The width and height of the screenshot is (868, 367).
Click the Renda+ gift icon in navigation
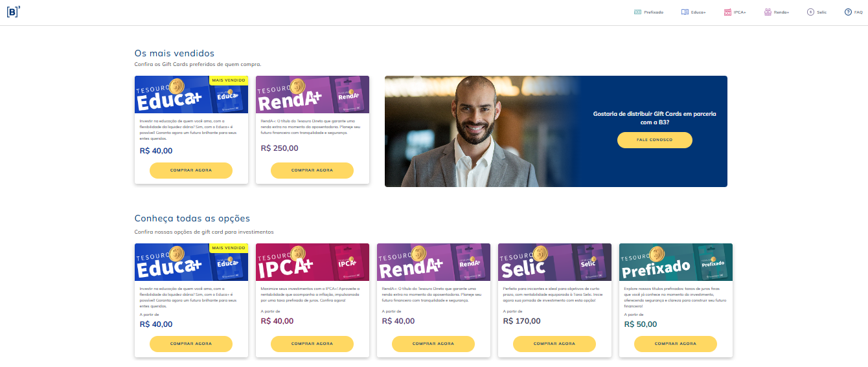768,12
